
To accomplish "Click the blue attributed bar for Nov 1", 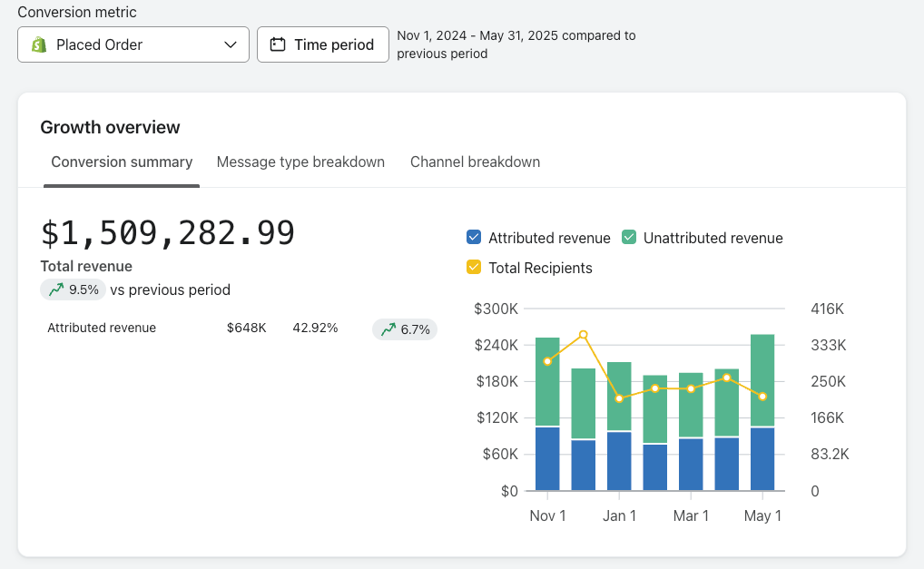I will (x=547, y=459).
